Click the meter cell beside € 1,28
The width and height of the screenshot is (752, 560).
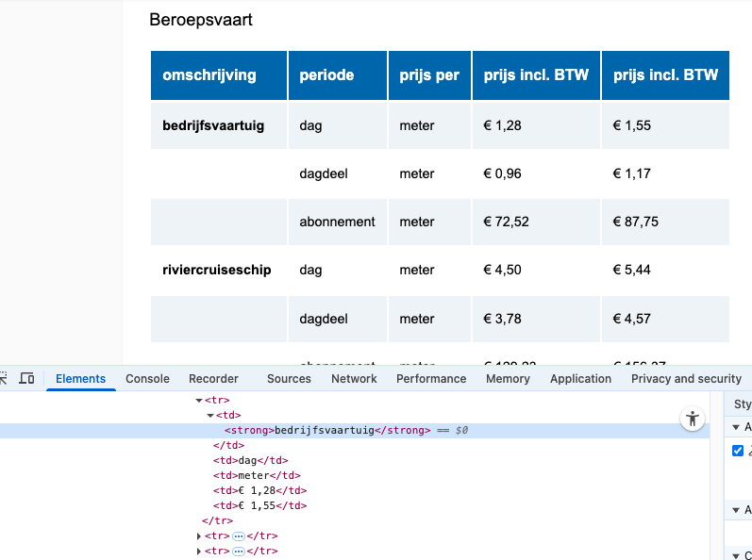429,125
